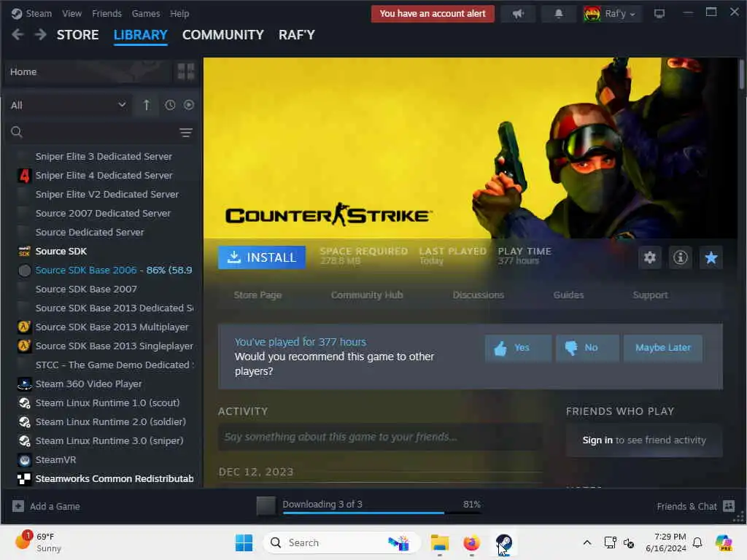The width and height of the screenshot is (747, 560).
Task: Open the Community Hub link
Action: click(367, 295)
